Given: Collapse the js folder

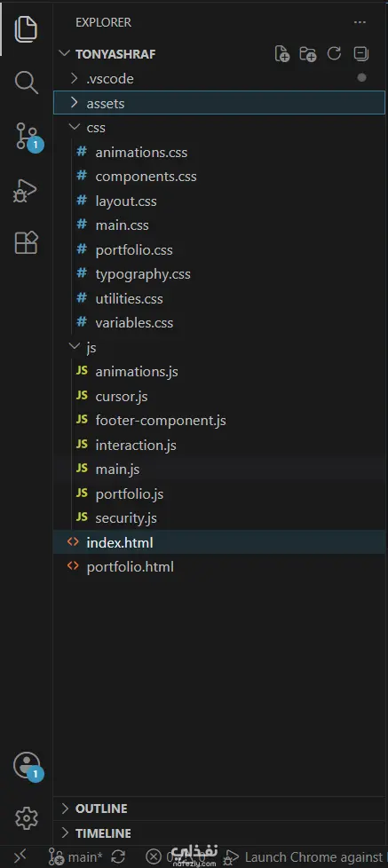Looking at the screenshot, I should pos(219,347).
